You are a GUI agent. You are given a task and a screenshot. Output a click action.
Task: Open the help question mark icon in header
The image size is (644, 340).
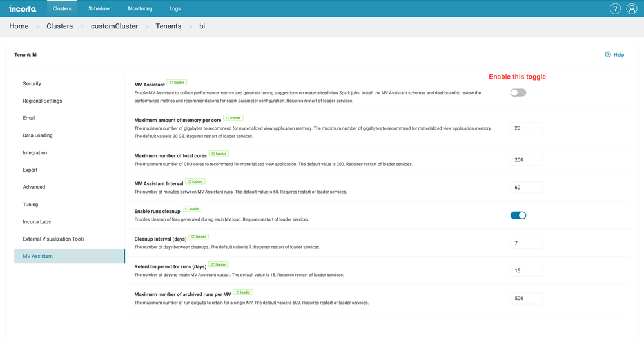[615, 8]
